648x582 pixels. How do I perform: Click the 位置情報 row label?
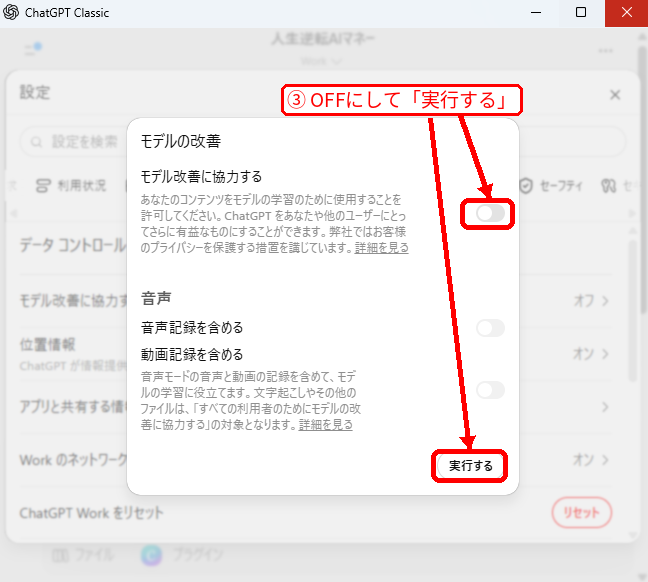[47, 344]
